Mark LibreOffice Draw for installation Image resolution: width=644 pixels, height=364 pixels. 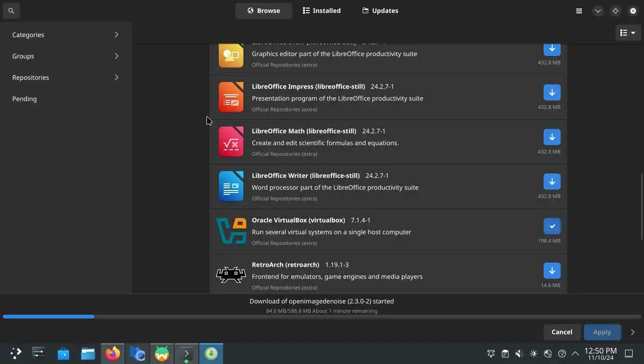tap(552, 49)
